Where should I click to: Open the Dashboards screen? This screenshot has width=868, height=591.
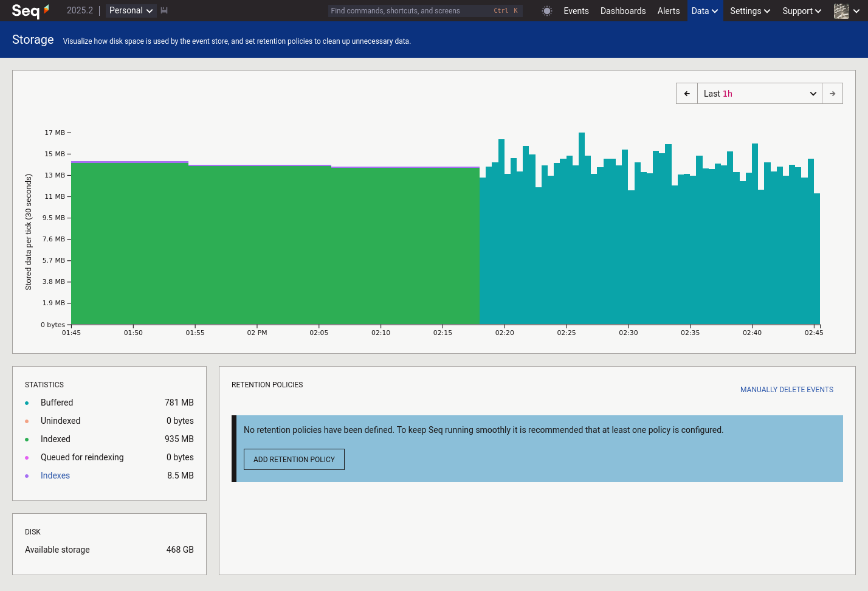click(623, 11)
